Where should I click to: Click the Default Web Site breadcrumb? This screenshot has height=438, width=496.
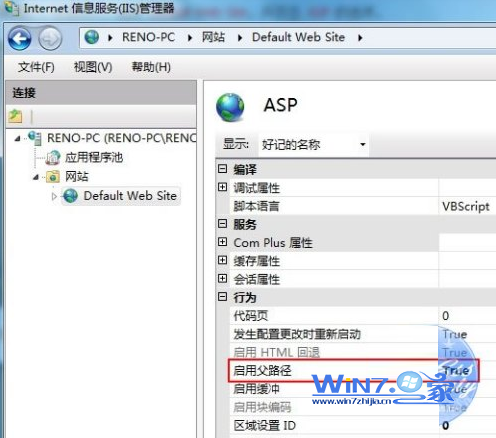[x=298, y=37]
